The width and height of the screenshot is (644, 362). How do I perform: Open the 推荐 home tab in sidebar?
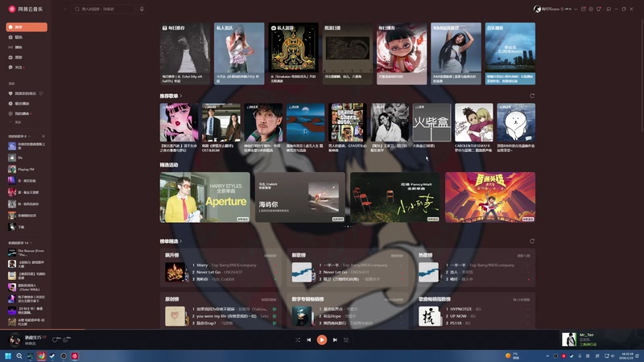(x=27, y=27)
